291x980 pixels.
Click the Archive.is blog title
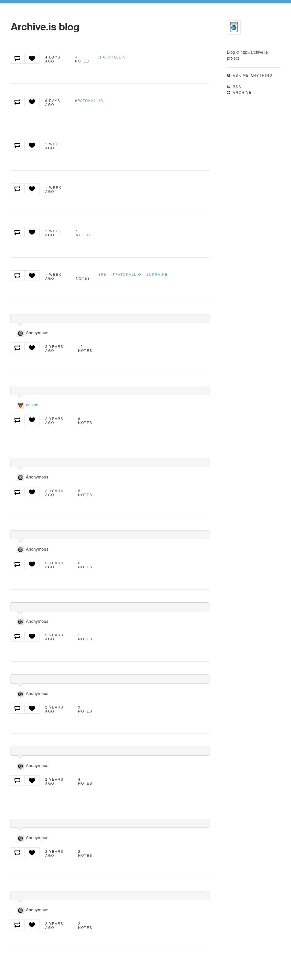45,27
